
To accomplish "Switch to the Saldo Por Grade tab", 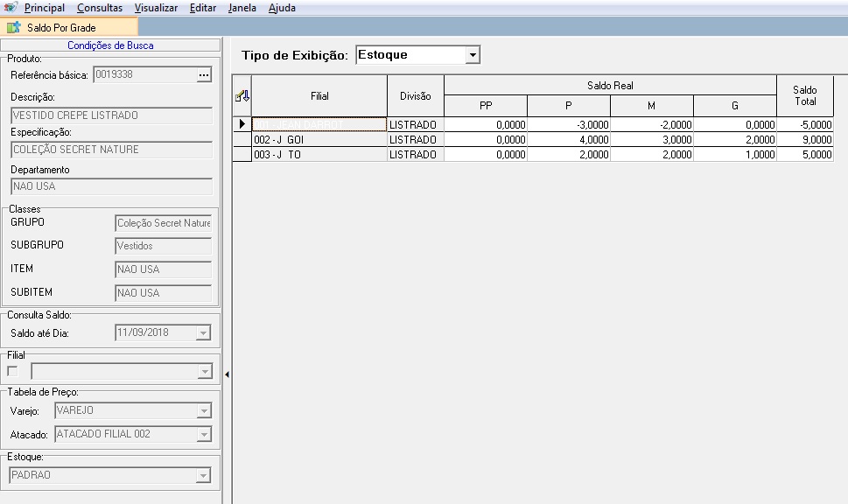I will (60, 28).
